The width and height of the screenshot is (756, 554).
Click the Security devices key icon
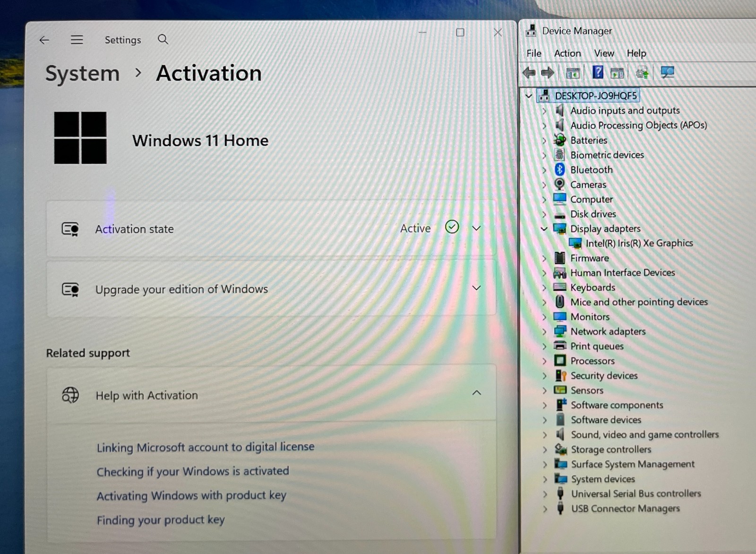[560, 375]
